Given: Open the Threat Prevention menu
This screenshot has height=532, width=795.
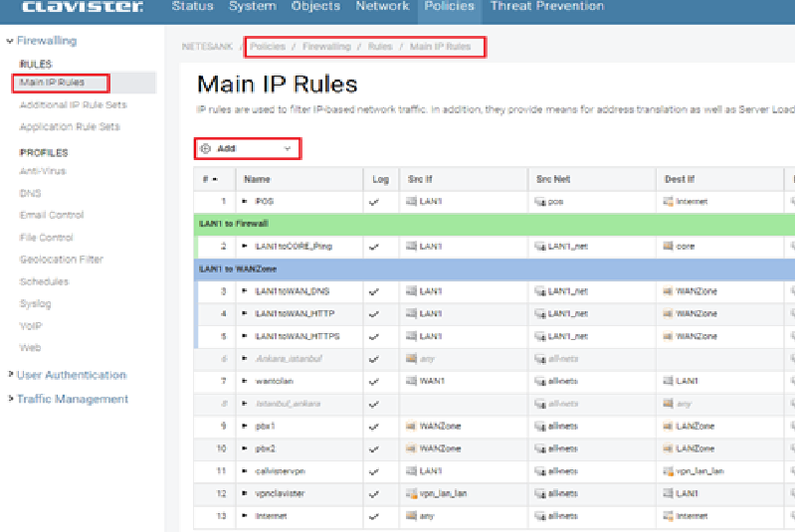Looking at the screenshot, I should 546,7.
